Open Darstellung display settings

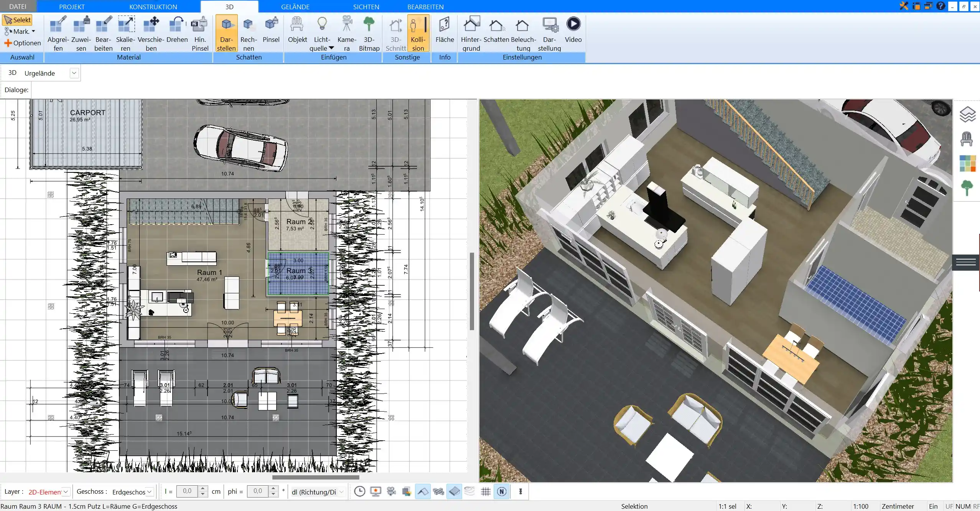coord(549,33)
